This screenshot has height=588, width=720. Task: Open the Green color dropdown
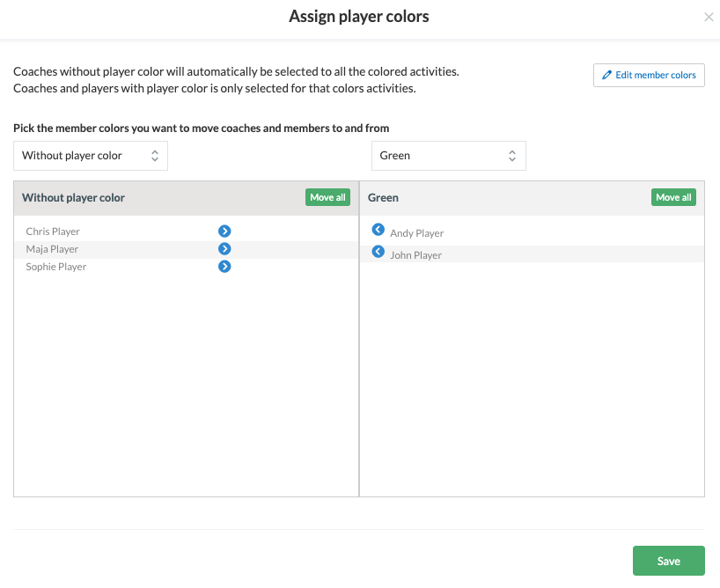[x=448, y=156]
